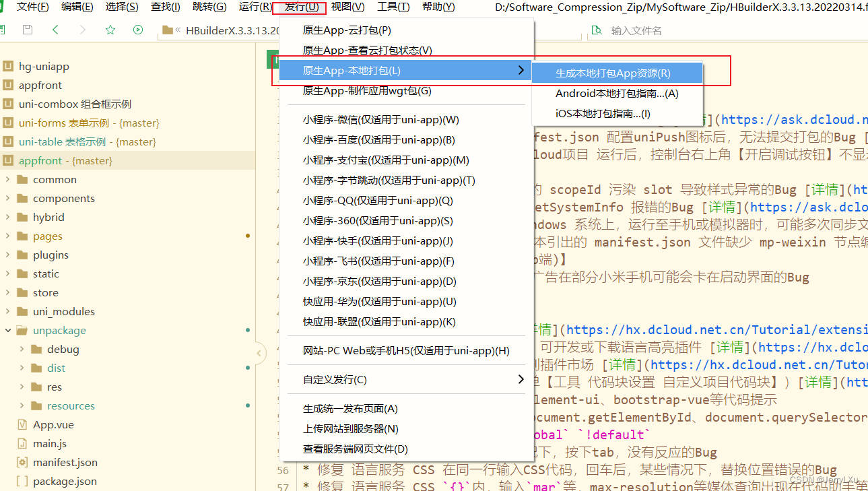This screenshot has width=868, height=491.
Task: Click the HBuilderX.3.3.13 breadcrumb path text
Action: coord(232,30)
